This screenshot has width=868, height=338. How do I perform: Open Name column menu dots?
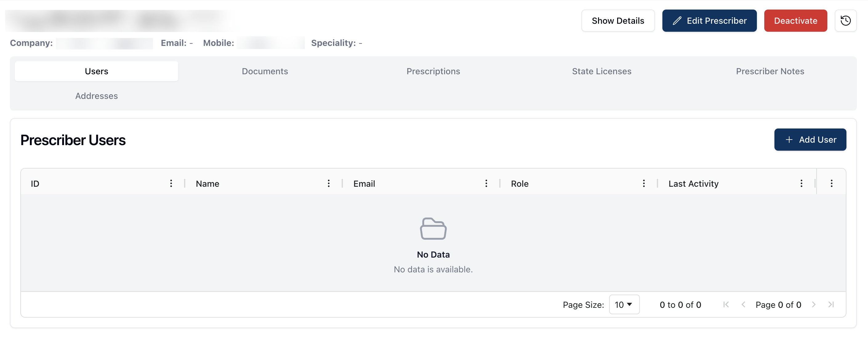pos(328,183)
